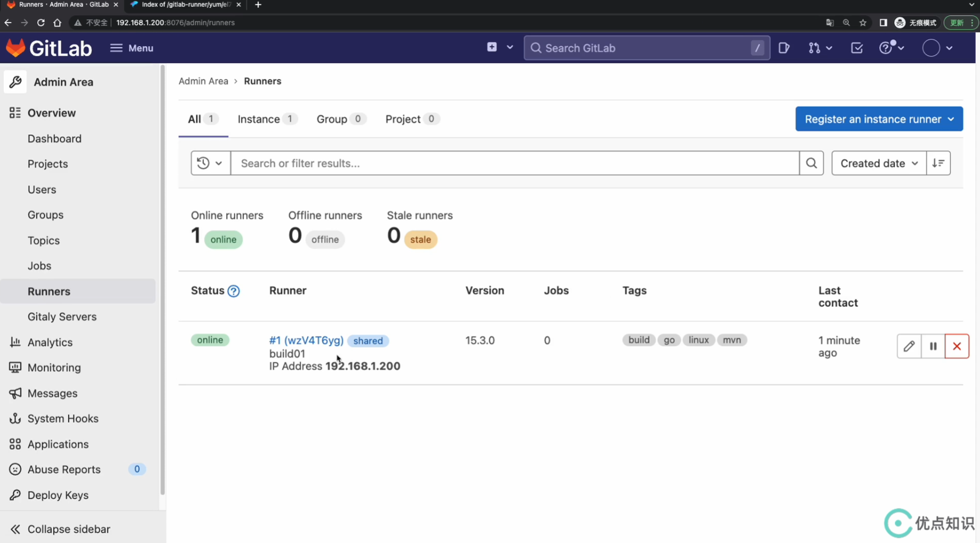
Task: Switch to the All runners tab
Action: click(x=203, y=119)
